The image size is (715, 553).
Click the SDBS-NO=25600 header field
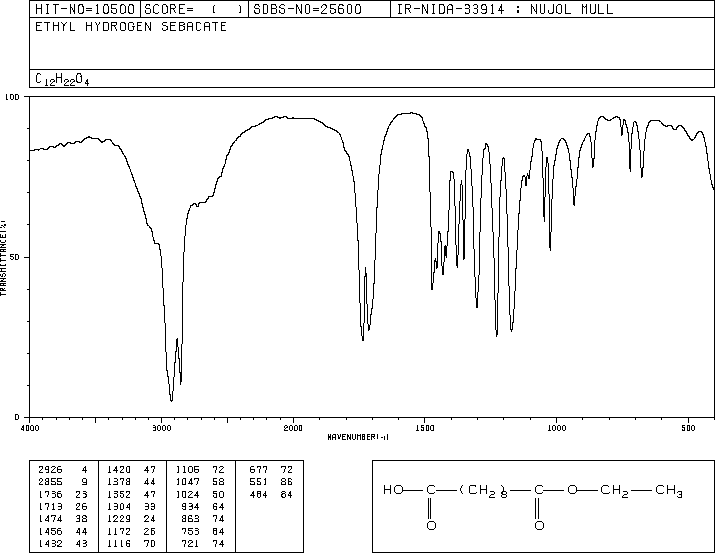click(320, 9)
